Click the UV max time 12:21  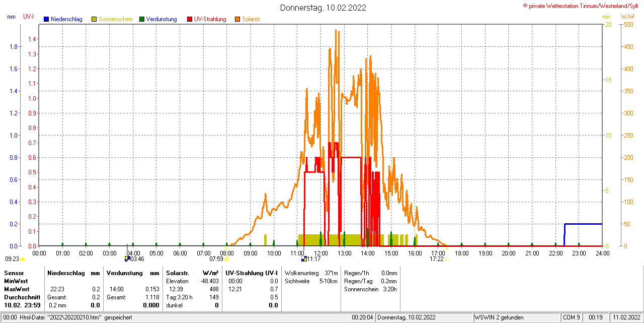pyautogui.click(x=235, y=289)
